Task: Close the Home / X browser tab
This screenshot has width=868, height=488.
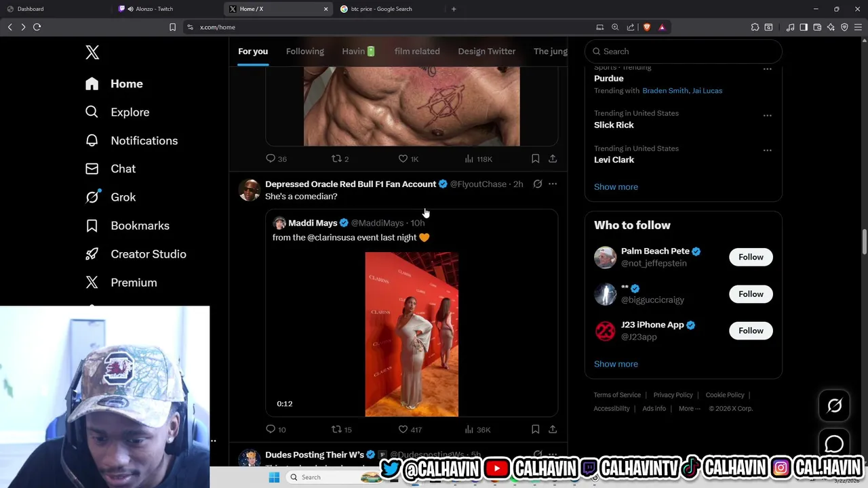Action: tap(325, 9)
